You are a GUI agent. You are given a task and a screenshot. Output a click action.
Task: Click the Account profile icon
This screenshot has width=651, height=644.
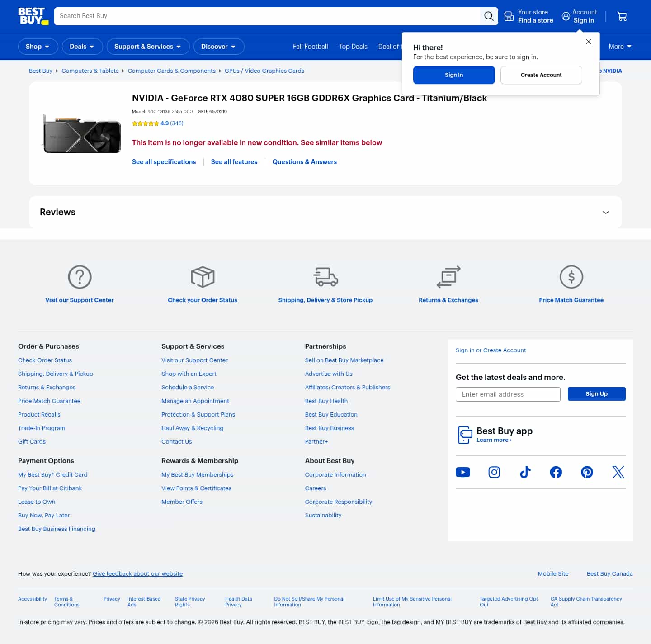coord(566,16)
